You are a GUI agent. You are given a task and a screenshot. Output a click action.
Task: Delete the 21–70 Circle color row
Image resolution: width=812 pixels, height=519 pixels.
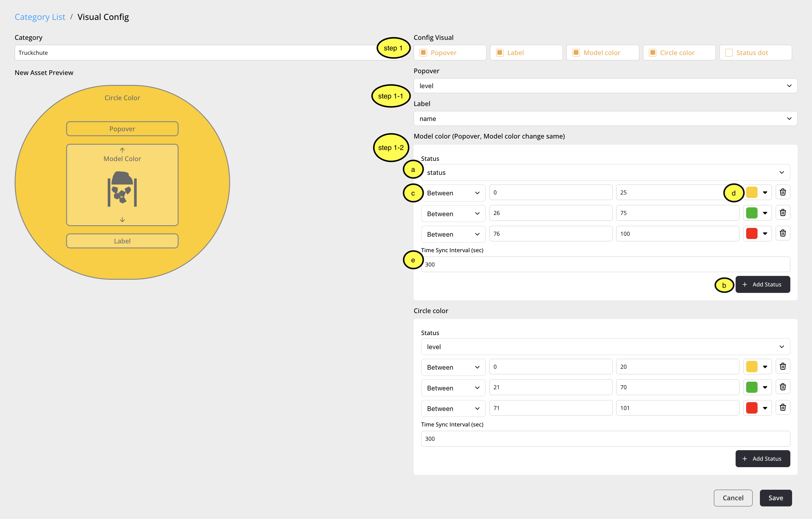click(783, 387)
